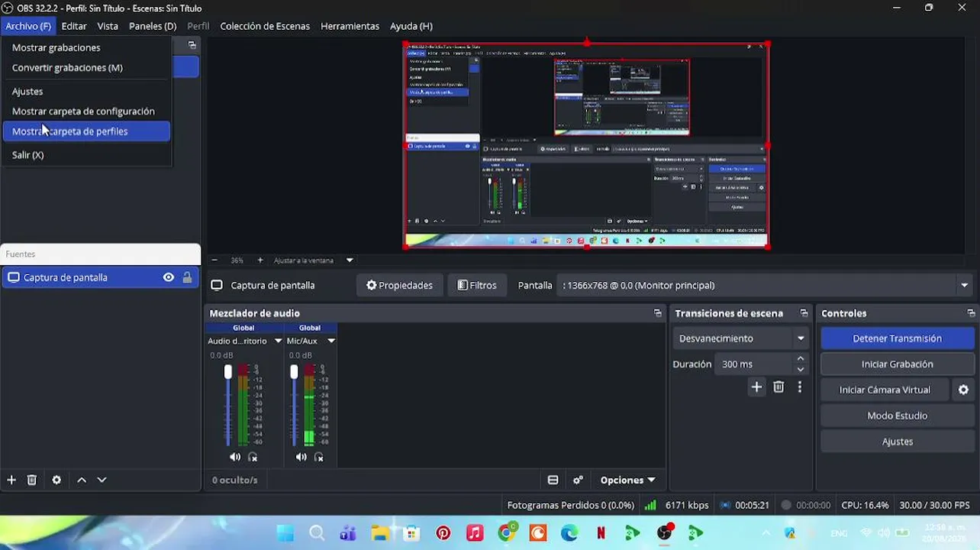Screen dimensions: 980x550
Task: Click the Duración 300 ms field
Action: click(754, 364)
